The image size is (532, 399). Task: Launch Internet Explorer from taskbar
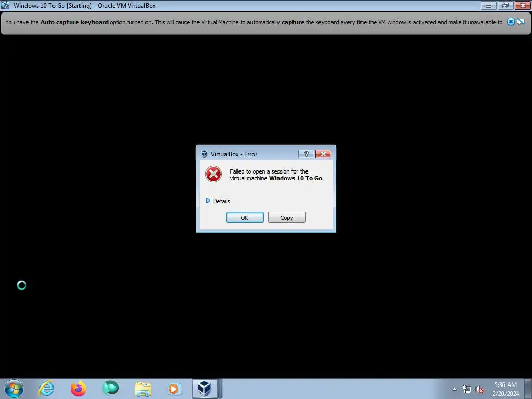click(46, 389)
